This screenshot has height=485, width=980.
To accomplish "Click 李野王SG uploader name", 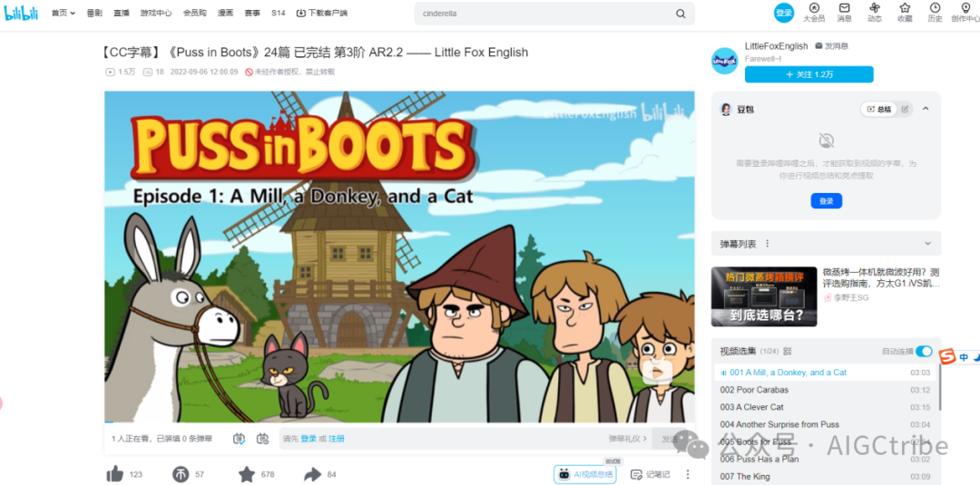I will [x=851, y=297].
